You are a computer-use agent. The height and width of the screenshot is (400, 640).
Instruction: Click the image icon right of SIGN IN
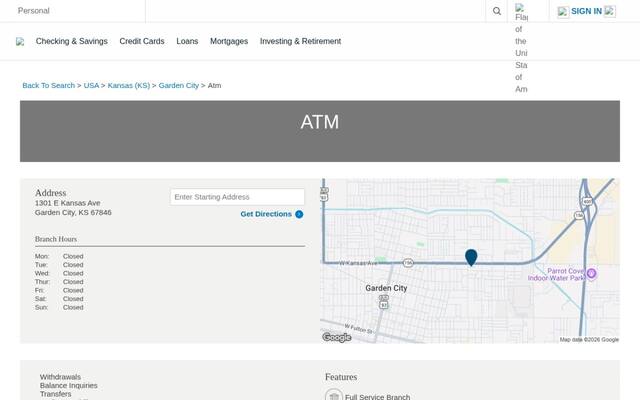pyautogui.click(x=609, y=11)
